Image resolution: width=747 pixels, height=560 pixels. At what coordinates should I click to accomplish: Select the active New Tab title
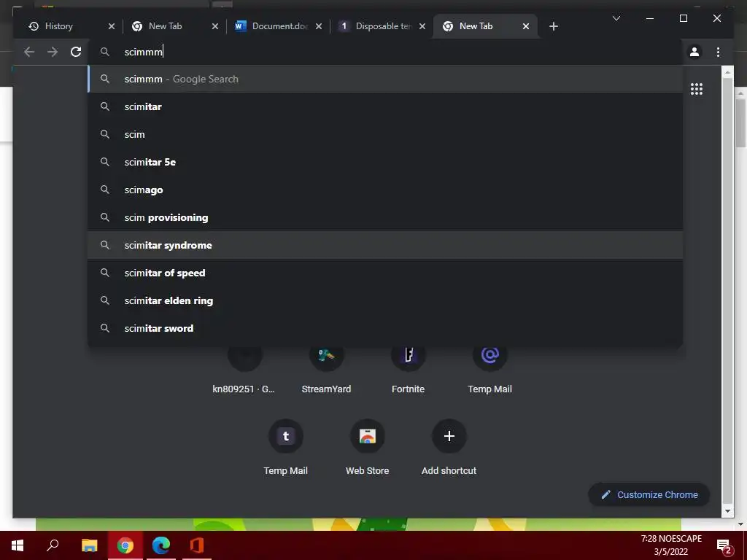coord(476,26)
